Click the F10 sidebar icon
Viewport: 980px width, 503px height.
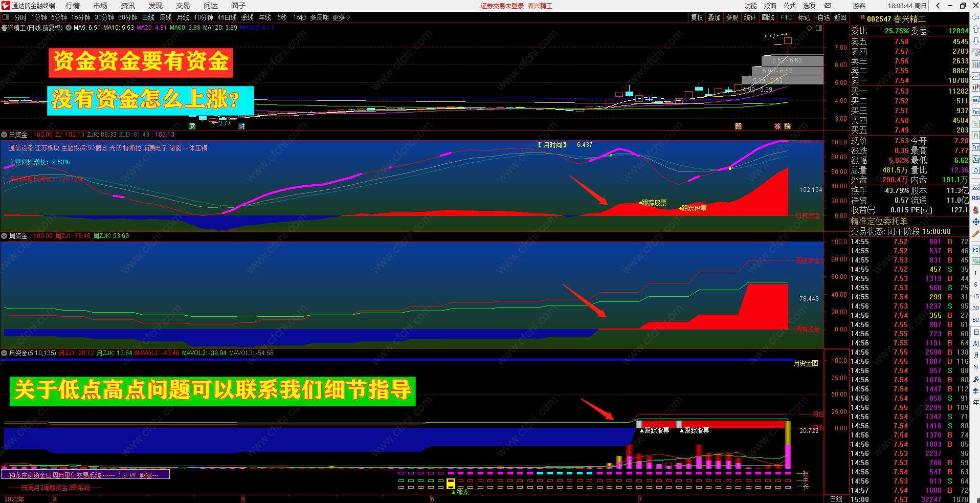pyautogui.click(x=975, y=112)
